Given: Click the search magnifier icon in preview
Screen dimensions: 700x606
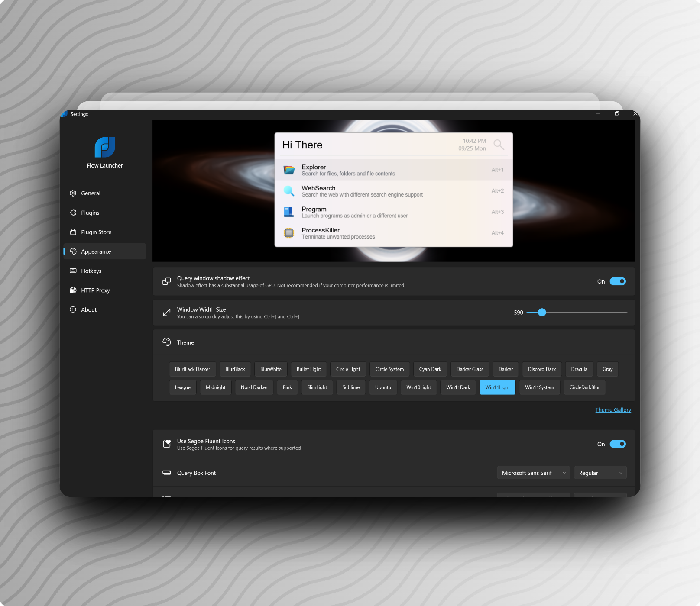Looking at the screenshot, I should coord(499,145).
